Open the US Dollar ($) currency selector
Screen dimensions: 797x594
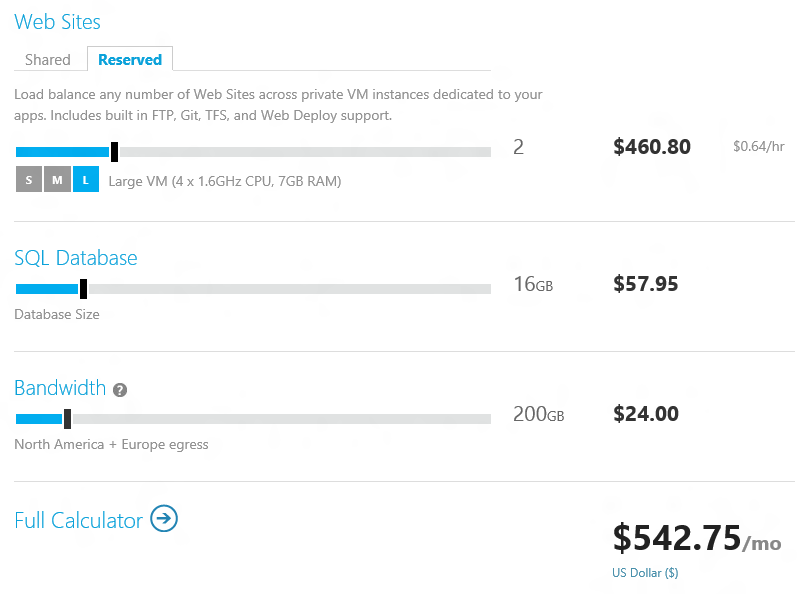click(645, 573)
